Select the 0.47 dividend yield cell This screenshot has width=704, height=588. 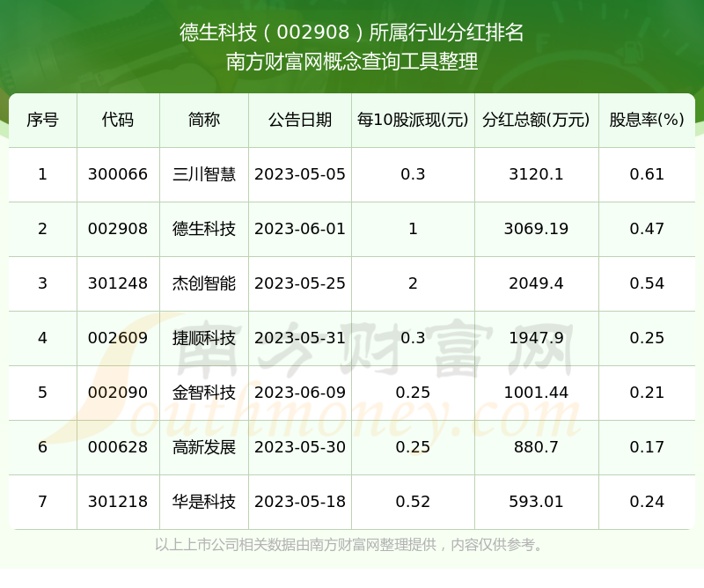[x=647, y=229]
